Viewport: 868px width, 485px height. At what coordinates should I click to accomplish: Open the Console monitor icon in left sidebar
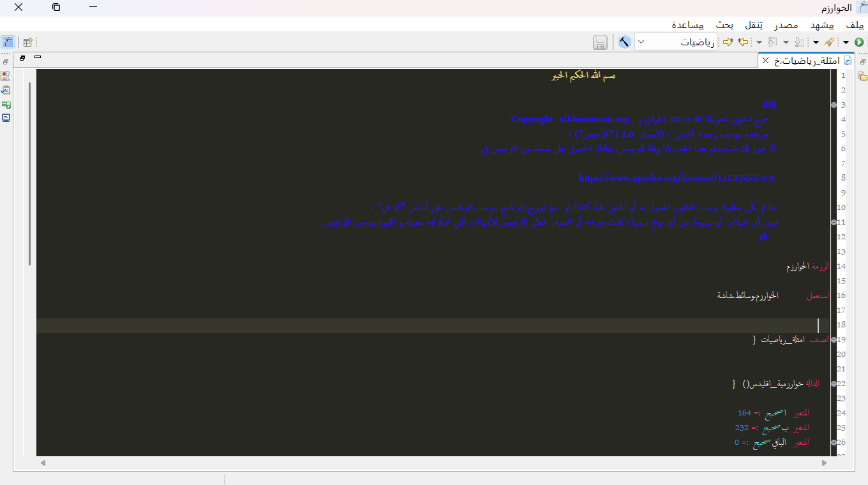[6, 118]
